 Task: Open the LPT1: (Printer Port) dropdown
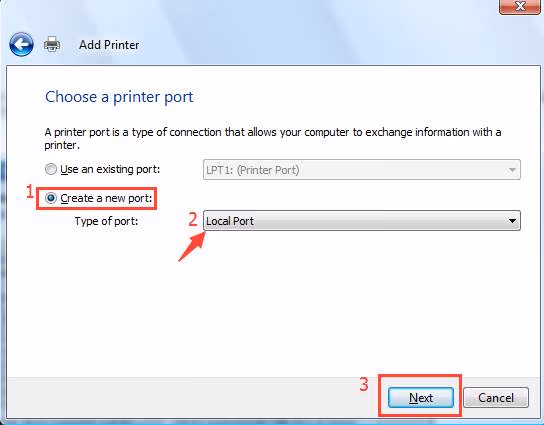362,170
